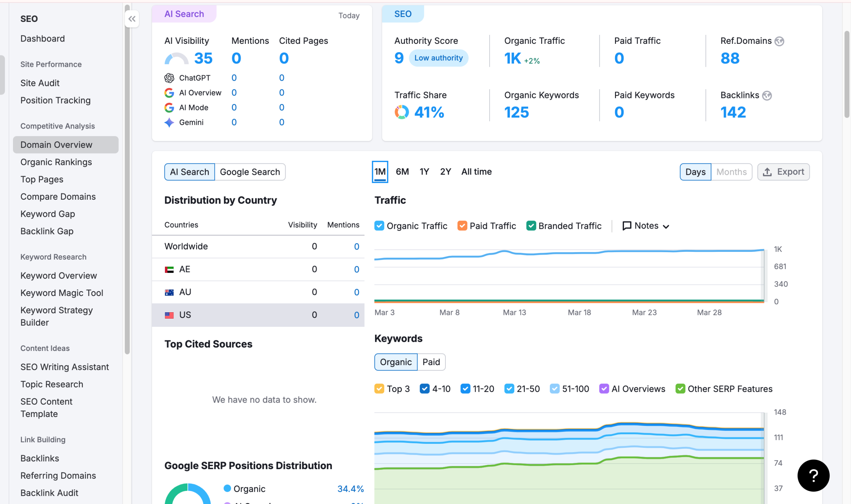
Task: Click the globe icon next to Ref.Domains
Action: pyautogui.click(x=779, y=42)
